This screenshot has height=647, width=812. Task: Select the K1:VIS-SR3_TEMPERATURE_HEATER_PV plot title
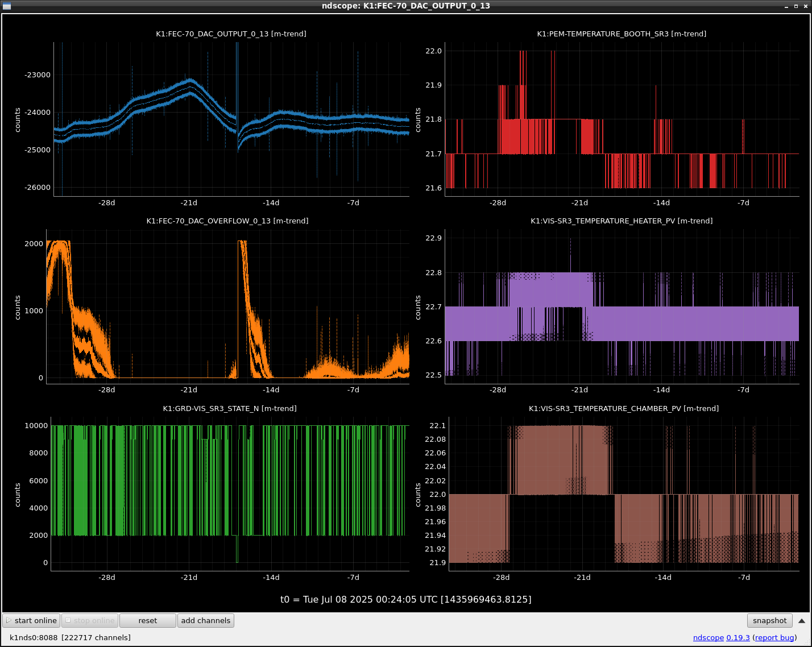[622, 221]
